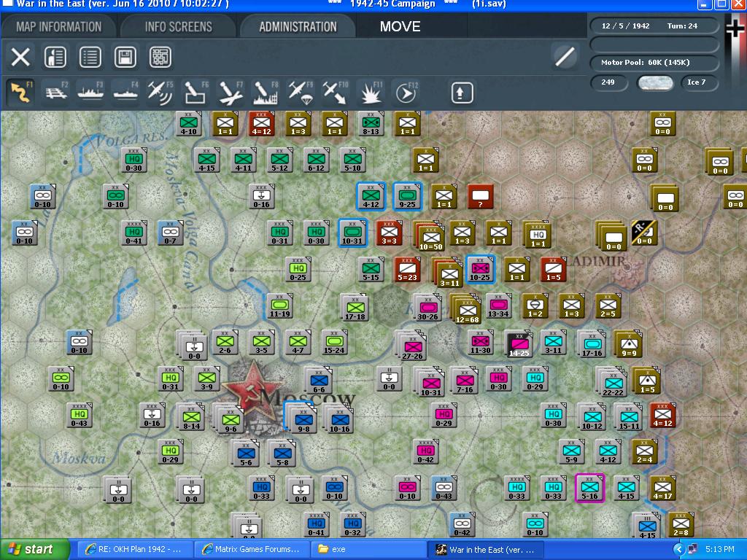The image size is (747, 560).
Task: Select the F7 bomb airfield mode icon
Action: (231, 92)
